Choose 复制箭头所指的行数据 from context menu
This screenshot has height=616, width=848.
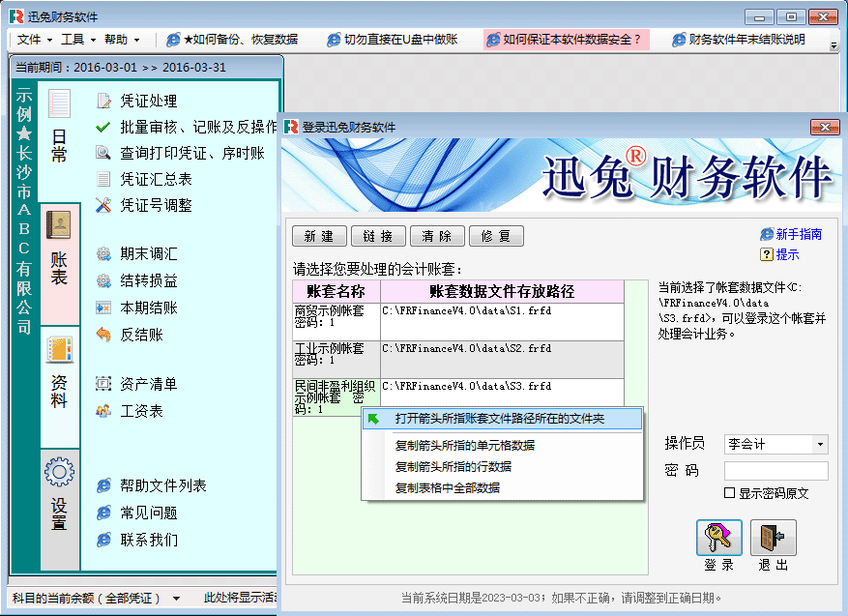[x=502, y=466]
